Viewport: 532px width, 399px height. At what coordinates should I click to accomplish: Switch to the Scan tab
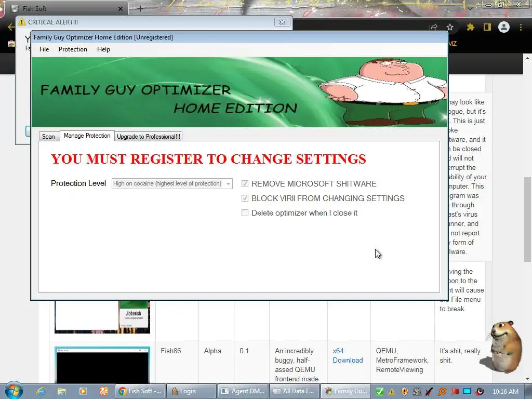pyautogui.click(x=48, y=137)
